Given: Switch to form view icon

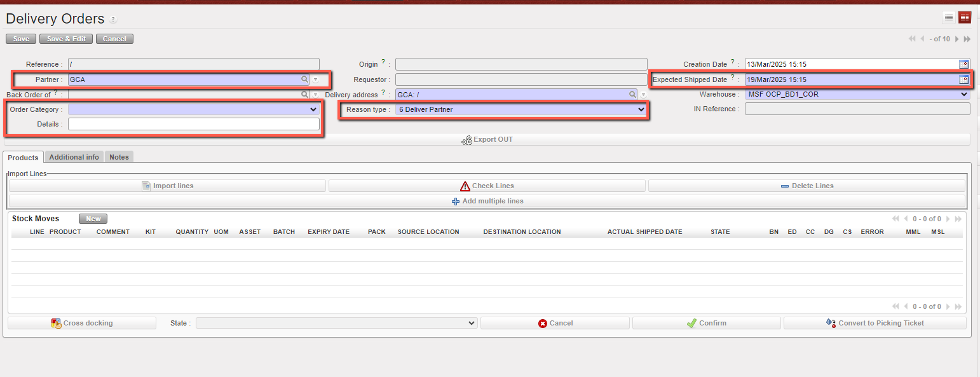Looking at the screenshot, I should pos(965,18).
